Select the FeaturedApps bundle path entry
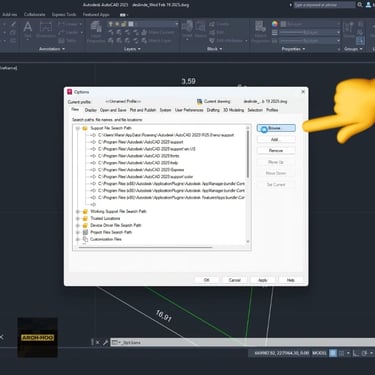 pyautogui.click(x=171, y=197)
